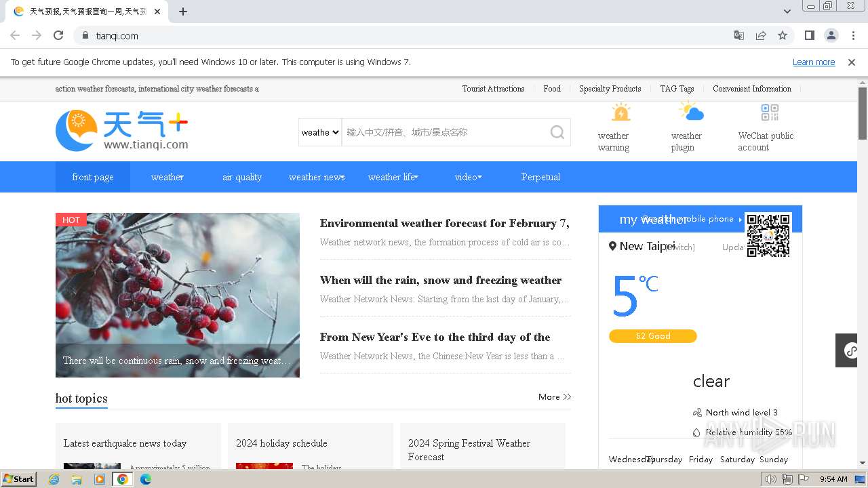Click the address bar URL
The height and width of the screenshot is (488, 868).
pos(117,35)
